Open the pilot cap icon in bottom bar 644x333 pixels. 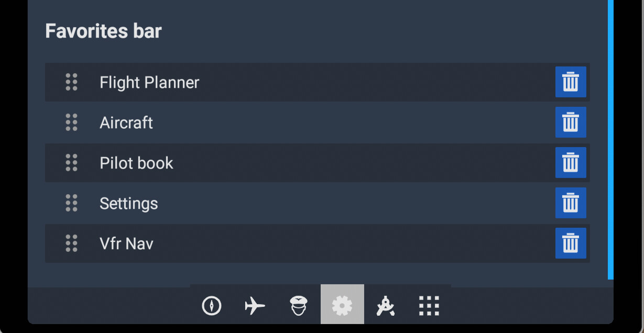299,305
